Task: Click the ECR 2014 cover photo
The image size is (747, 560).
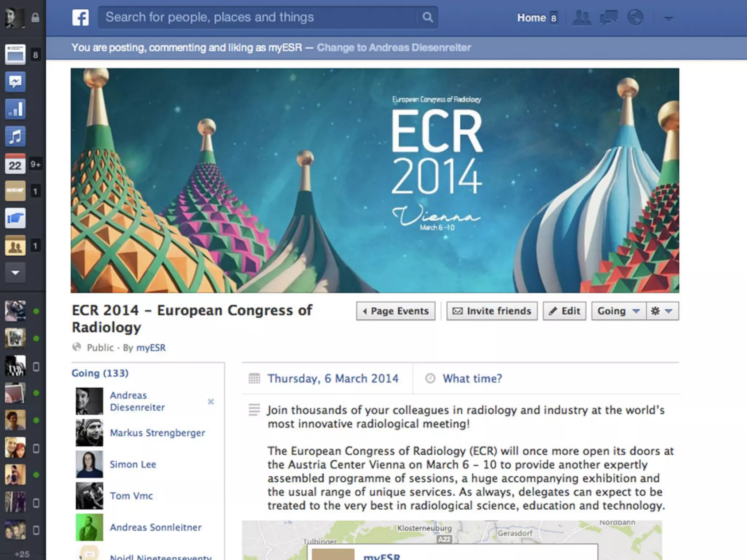Action: click(x=375, y=180)
